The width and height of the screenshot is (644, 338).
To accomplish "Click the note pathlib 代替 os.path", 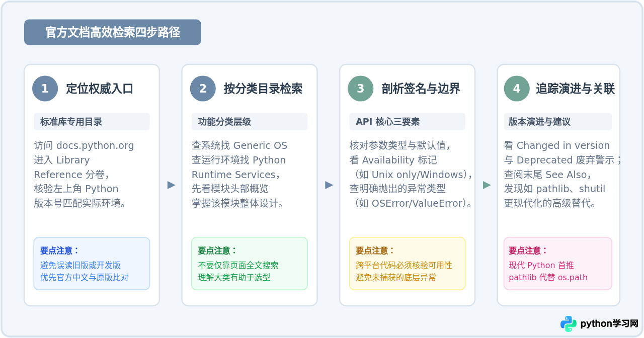I will (548, 277).
